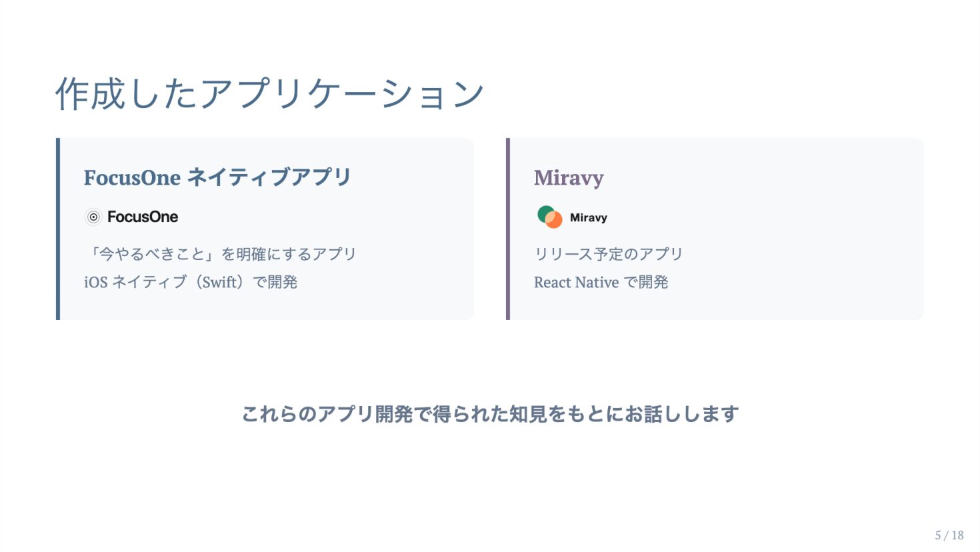Click the word Swift in FocusOne card
Viewport: 980px width, 552px height.
point(220,282)
